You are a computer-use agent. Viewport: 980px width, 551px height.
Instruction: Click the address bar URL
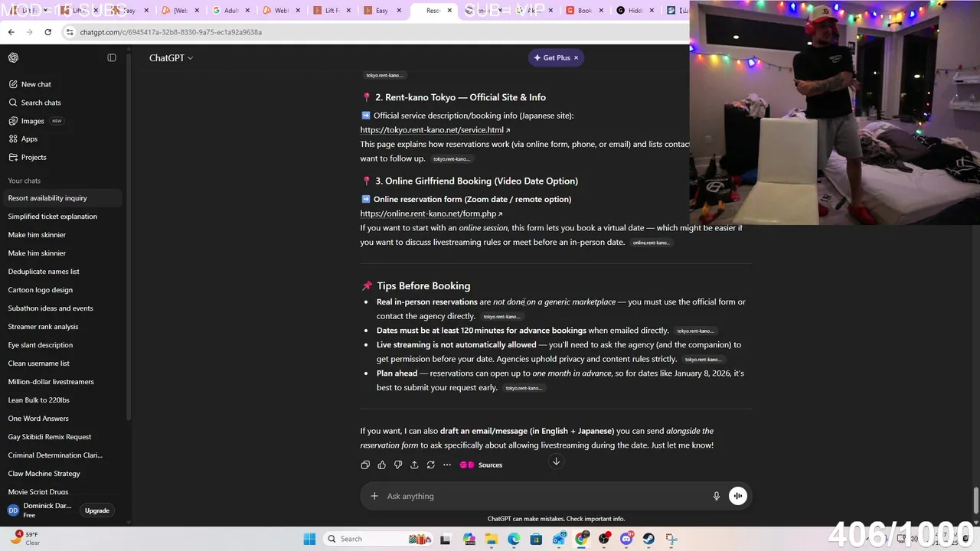(171, 32)
